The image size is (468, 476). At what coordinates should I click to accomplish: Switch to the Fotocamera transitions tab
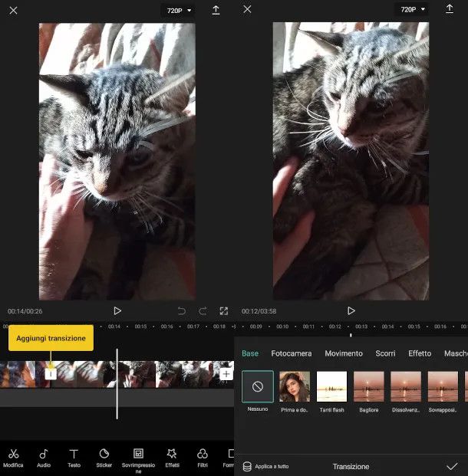292,353
